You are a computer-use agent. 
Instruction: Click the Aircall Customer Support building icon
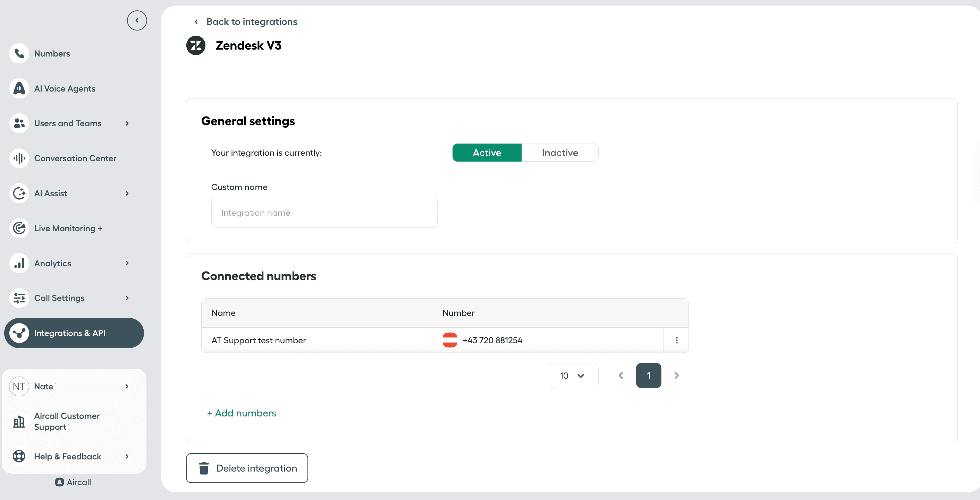pos(19,422)
